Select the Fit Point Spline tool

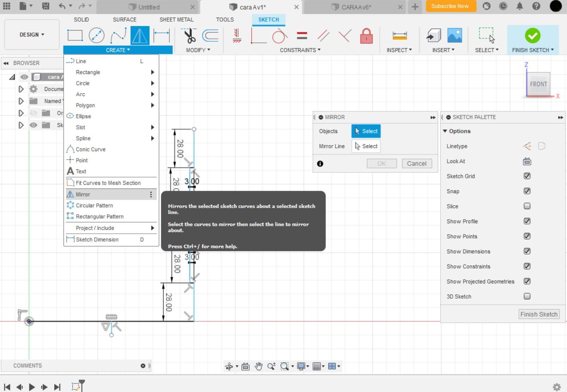[x=118, y=36]
